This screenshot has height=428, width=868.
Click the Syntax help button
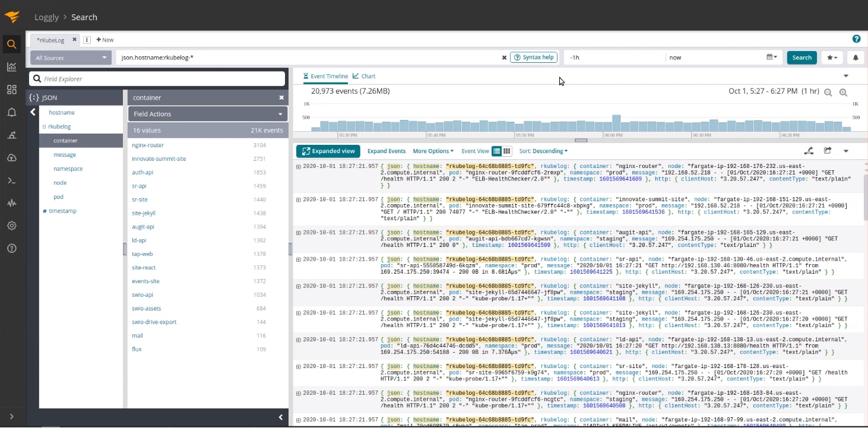[x=533, y=58]
